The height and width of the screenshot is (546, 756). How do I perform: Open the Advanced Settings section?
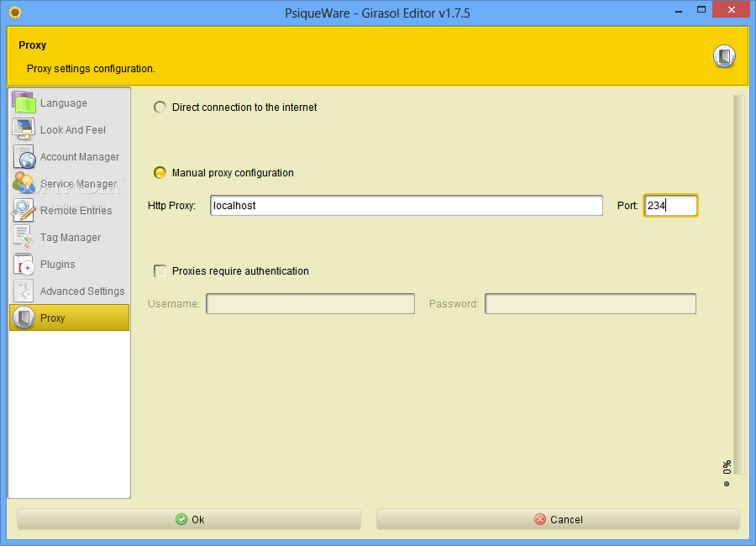[70, 291]
